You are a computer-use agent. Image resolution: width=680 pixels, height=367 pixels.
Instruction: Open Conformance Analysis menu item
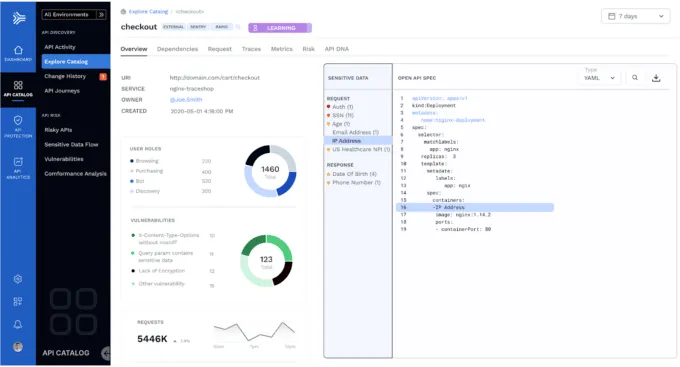tap(75, 174)
